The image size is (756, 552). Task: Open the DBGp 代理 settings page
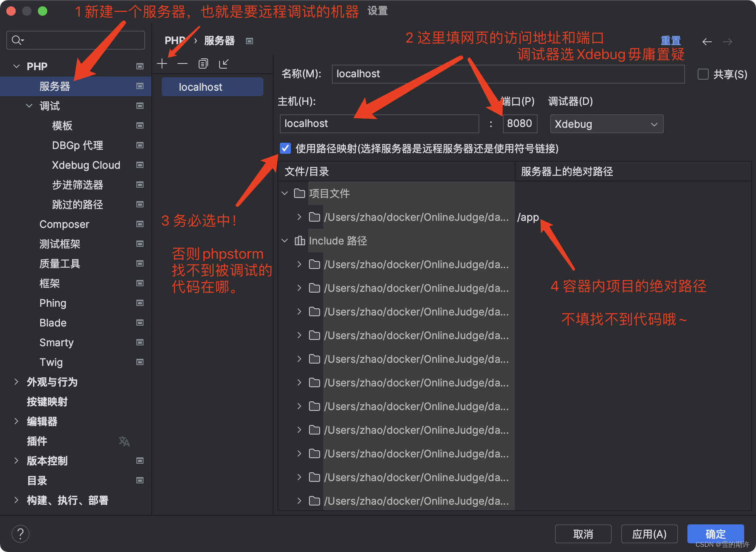[x=78, y=145]
